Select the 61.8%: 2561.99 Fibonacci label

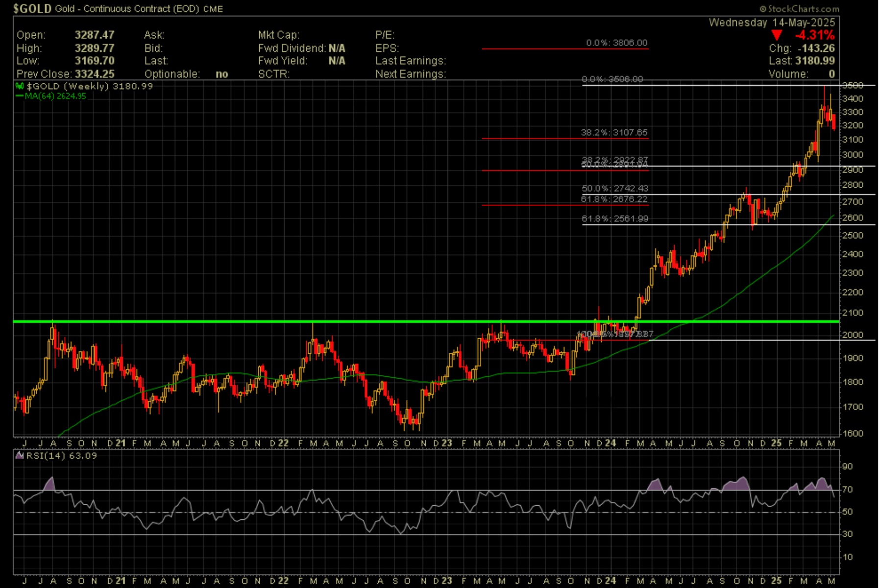(614, 219)
